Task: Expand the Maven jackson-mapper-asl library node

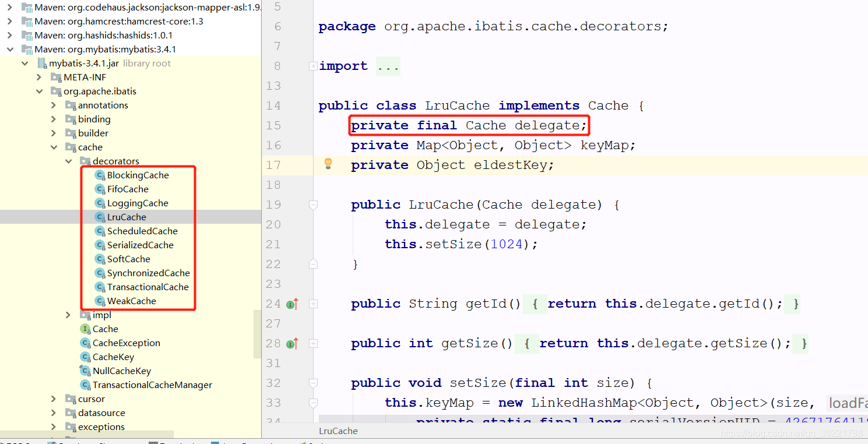Action: (10, 7)
